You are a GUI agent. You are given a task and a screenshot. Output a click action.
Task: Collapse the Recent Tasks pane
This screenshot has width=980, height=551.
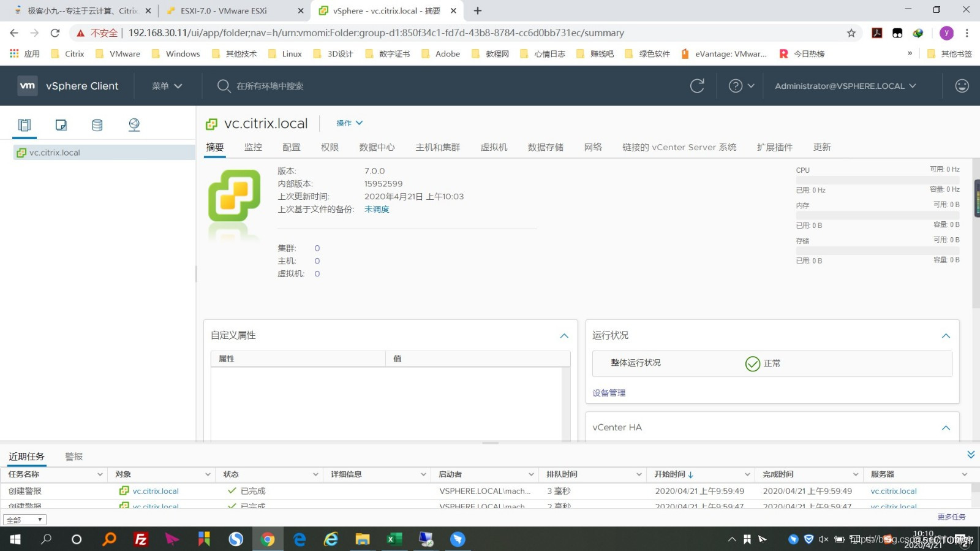[971, 455]
